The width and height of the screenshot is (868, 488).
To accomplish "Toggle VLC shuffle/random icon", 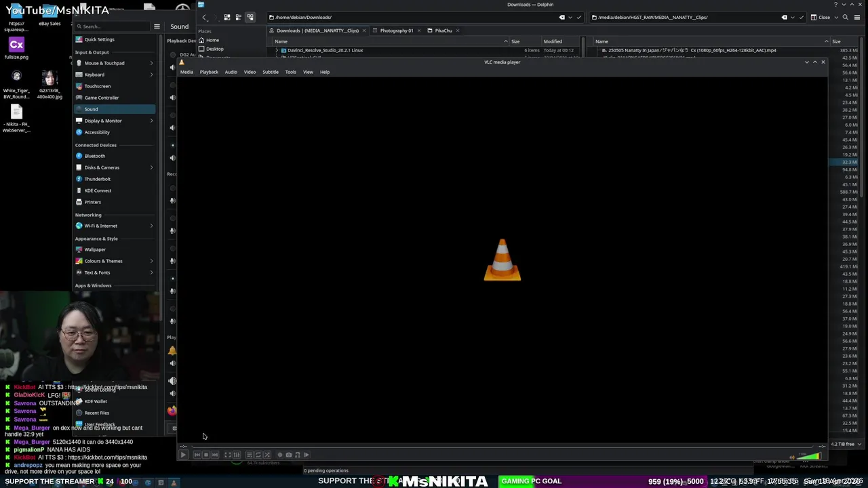I will (x=267, y=455).
